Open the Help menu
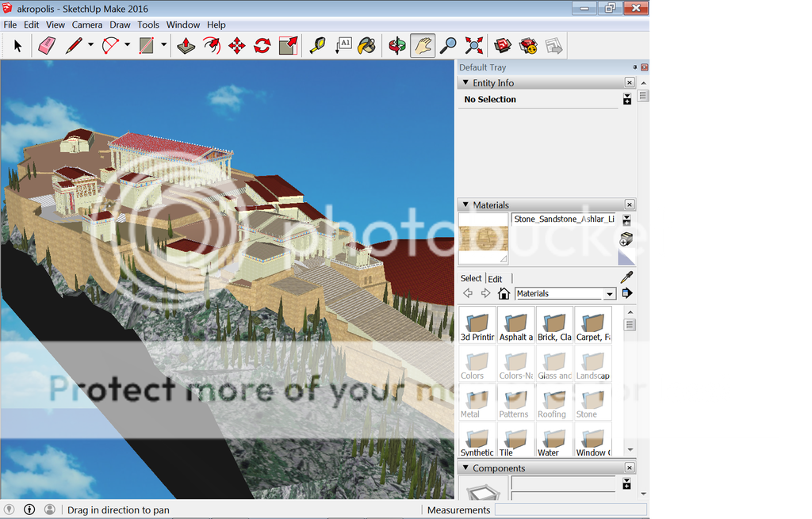Image resolution: width=812 pixels, height=519 pixels. point(216,25)
